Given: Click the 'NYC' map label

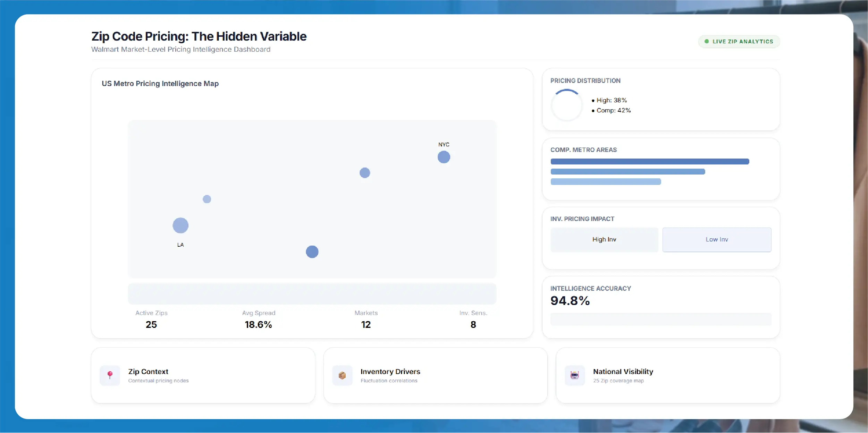Looking at the screenshot, I should [444, 144].
